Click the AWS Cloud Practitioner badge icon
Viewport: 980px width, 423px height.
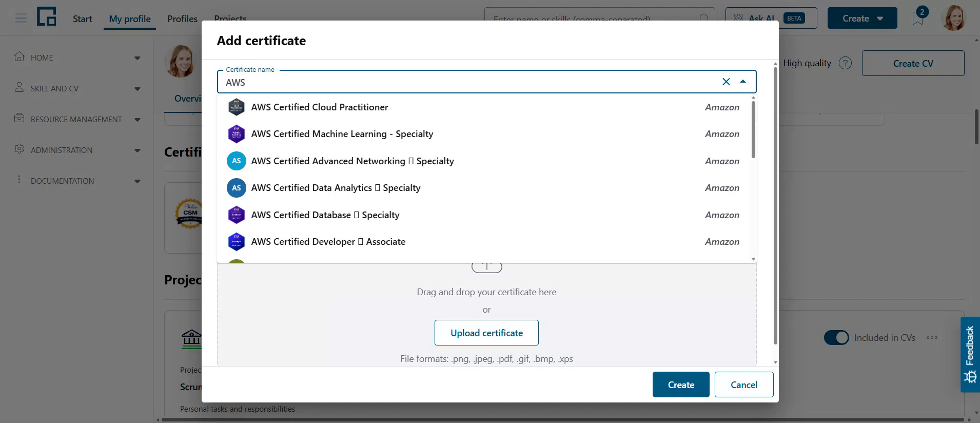236,107
